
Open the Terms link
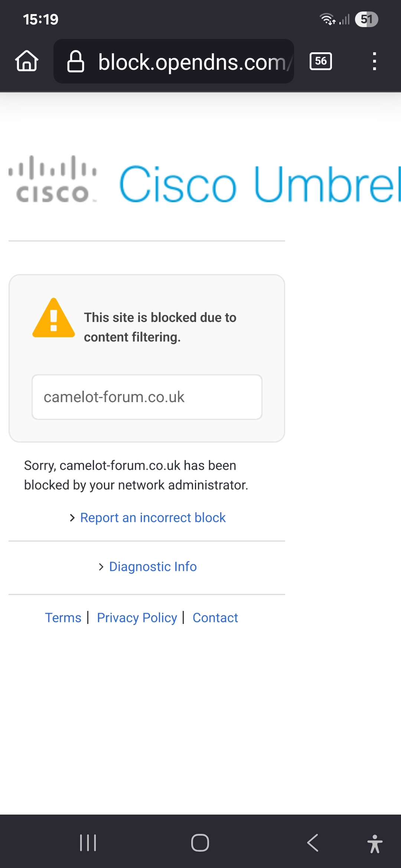pos(63,618)
